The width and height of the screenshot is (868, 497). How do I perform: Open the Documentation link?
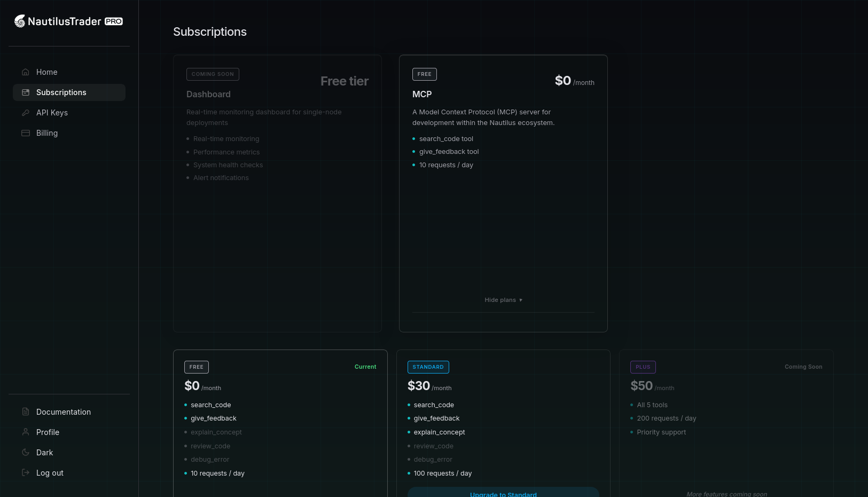[69, 412]
